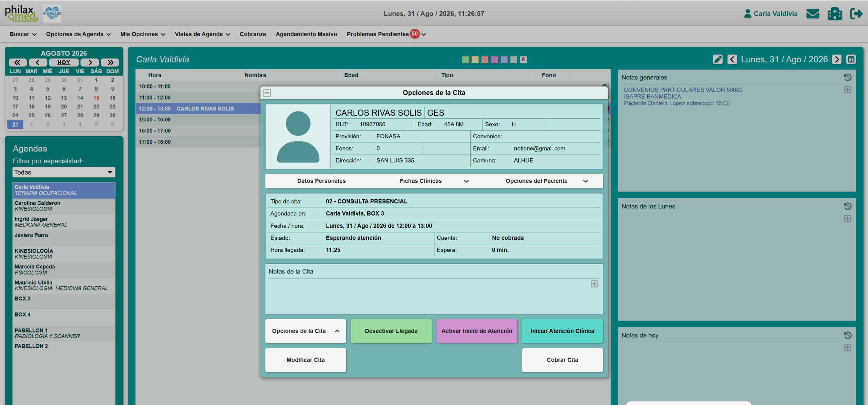Open the Todas specialty filter dropdown
The height and width of the screenshot is (405, 868).
click(x=64, y=173)
